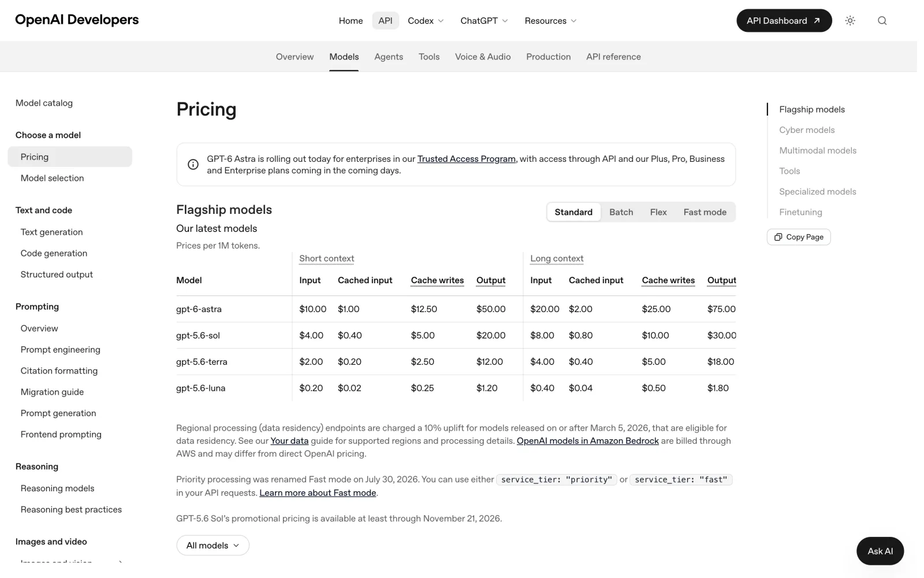Click the OpenAI Developers logo

tap(77, 20)
